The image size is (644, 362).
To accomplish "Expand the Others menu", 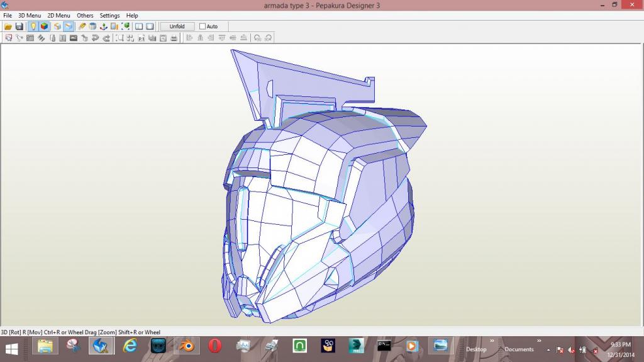I will 85,15.
